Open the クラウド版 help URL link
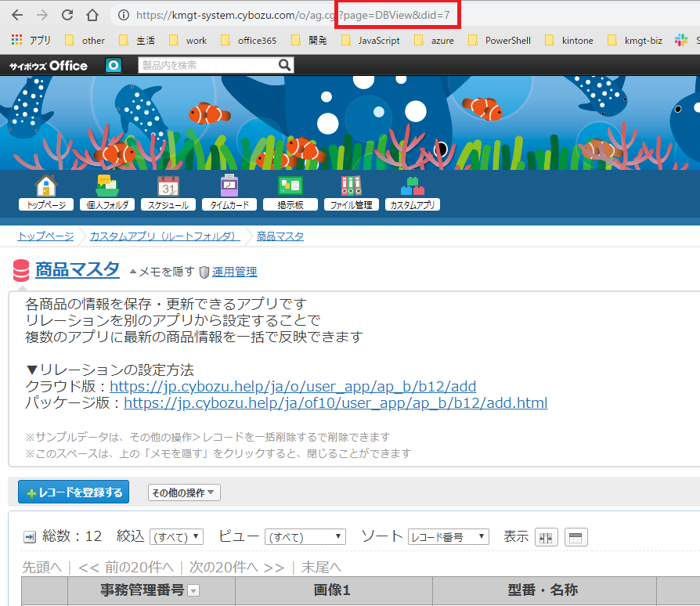This screenshot has width=700, height=606. (x=293, y=387)
